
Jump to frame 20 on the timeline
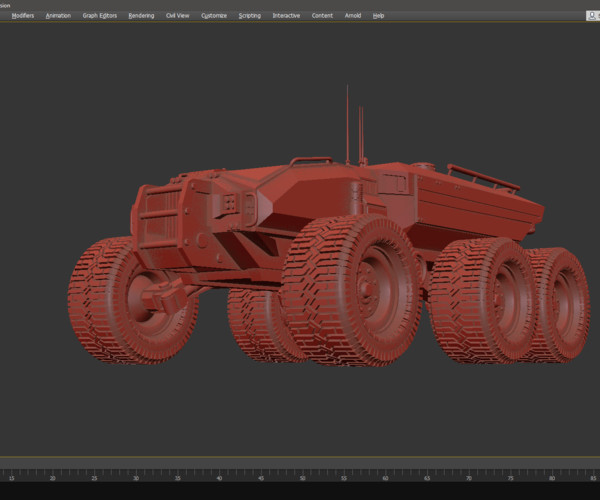pyautogui.click(x=52, y=478)
